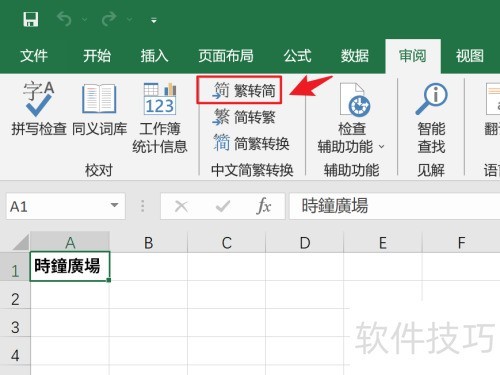500x375 pixels.
Task: Click the fx insert function icon
Action: click(x=264, y=206)
